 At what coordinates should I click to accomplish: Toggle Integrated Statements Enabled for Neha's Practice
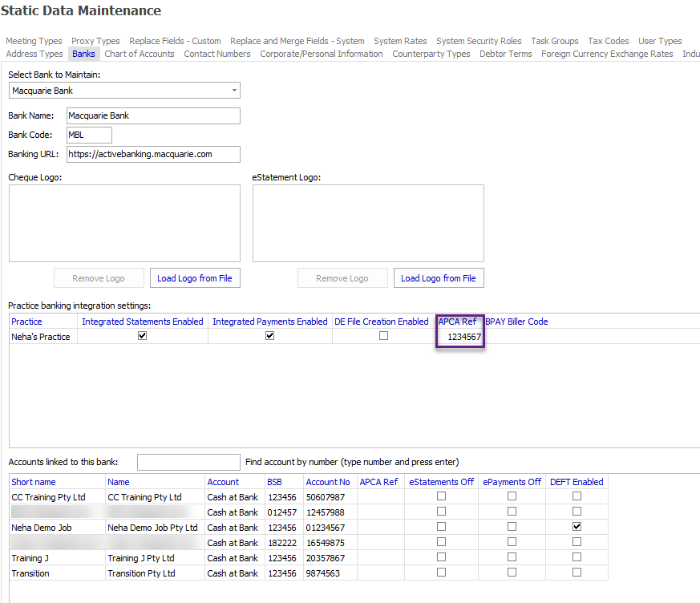(143, 336)
